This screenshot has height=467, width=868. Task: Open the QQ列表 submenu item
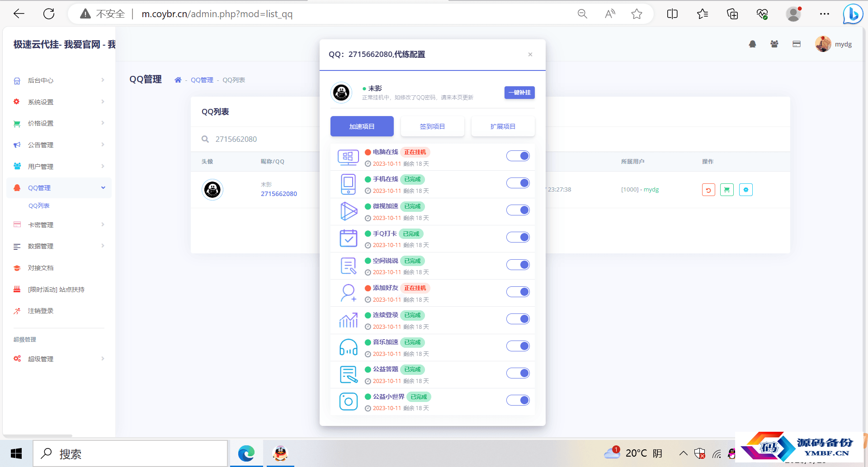pos(39,206)
